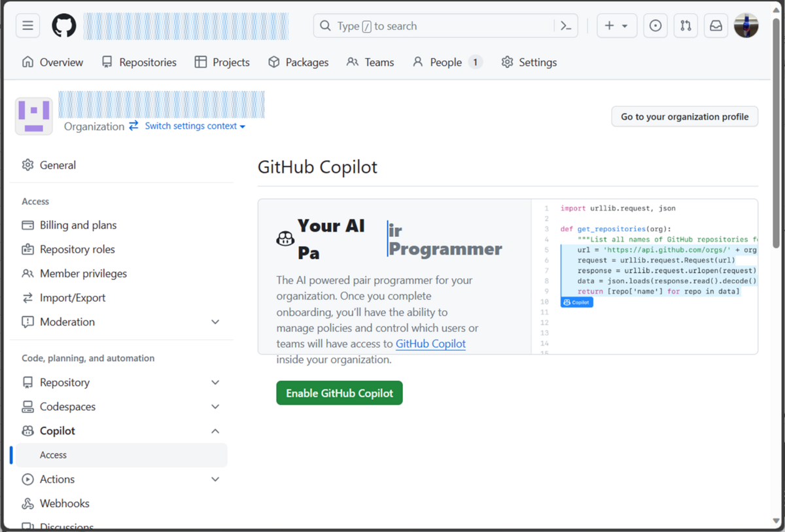
Task: View your issues via the circle-dot icon
Action: (x=655, y=25)
